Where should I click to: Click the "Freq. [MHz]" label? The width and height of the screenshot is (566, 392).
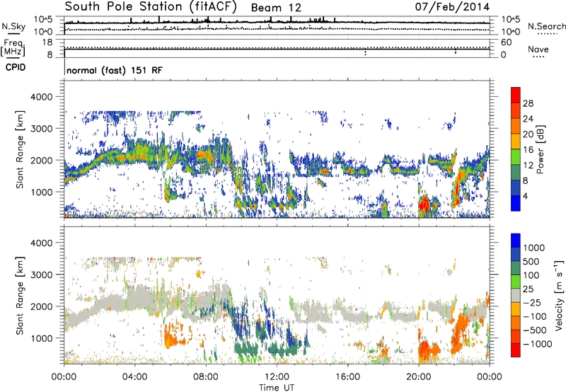click(13, 47)
